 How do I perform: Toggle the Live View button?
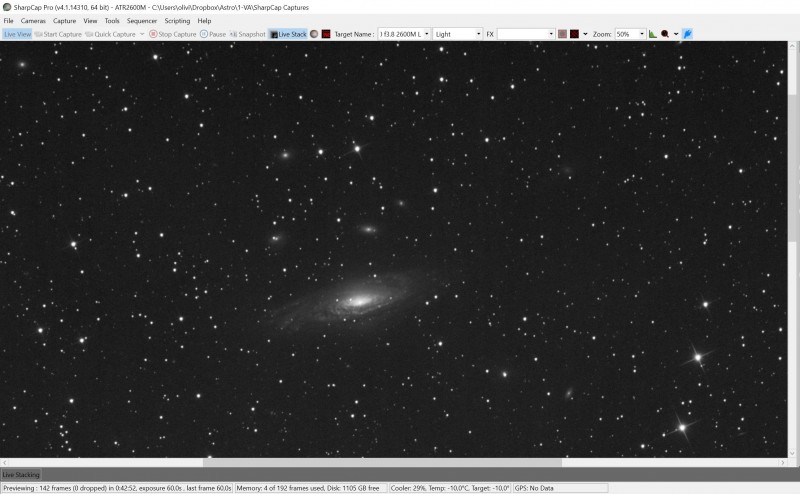pos(17,34)
